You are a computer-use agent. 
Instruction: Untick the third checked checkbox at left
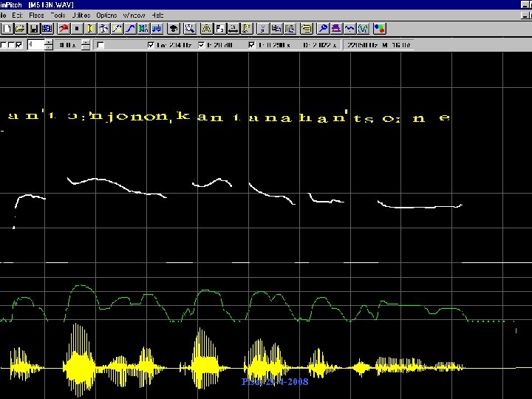(x=19, y=45)
